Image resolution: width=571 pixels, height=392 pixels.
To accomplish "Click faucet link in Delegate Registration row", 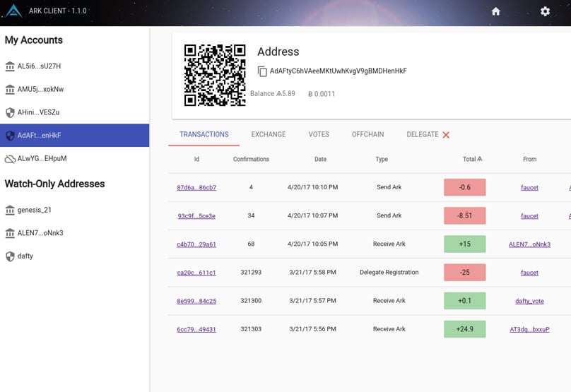I will coord(529,273).
